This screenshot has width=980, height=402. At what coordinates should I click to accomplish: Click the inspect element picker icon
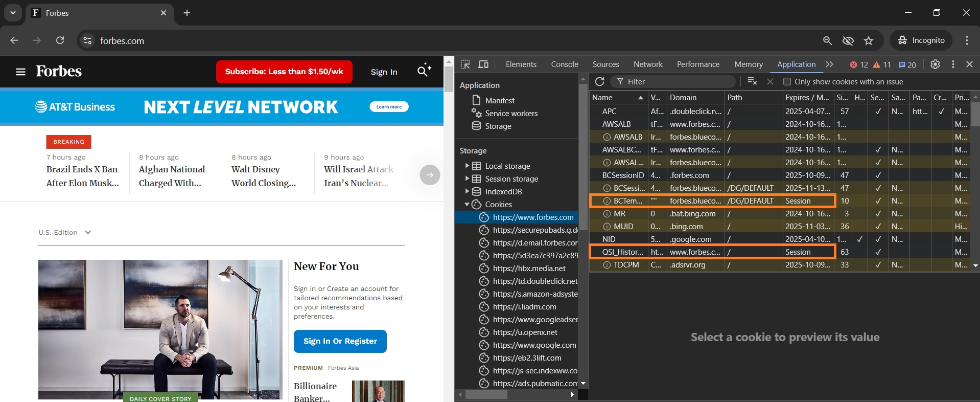pos(465,64)
